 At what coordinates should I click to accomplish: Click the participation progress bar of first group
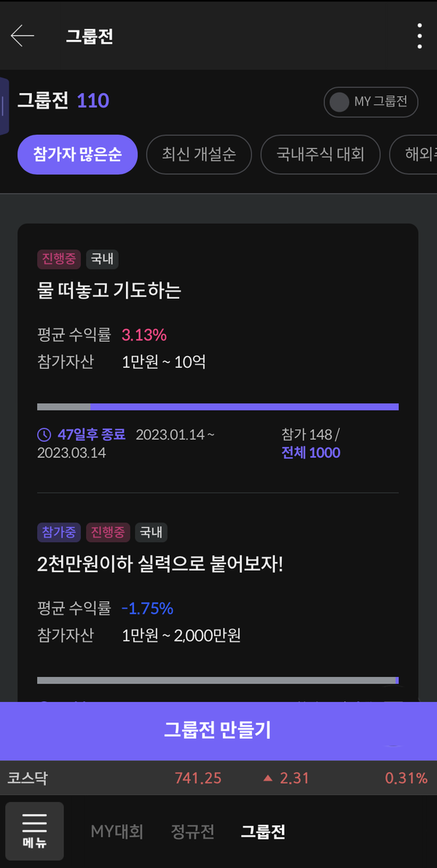(218, 406)
